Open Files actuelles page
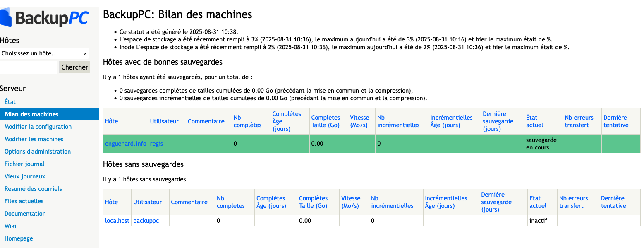The image size is (644, 248). (24, 201)
